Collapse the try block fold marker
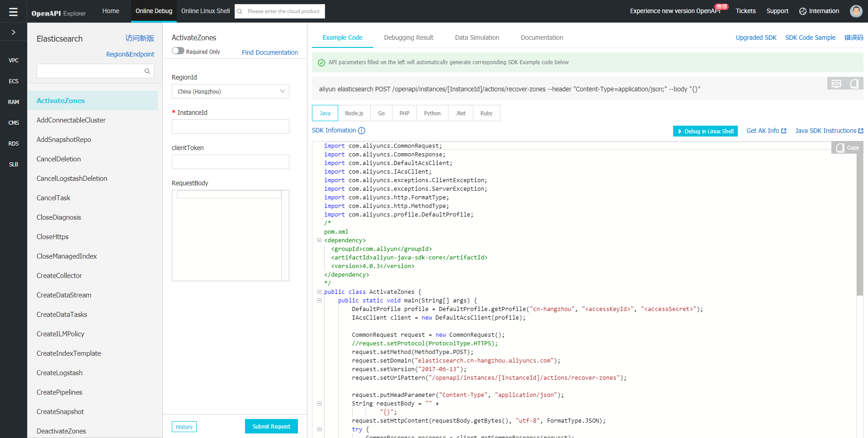The height and width of the screenshot is (438, 868). pos(319,429)
